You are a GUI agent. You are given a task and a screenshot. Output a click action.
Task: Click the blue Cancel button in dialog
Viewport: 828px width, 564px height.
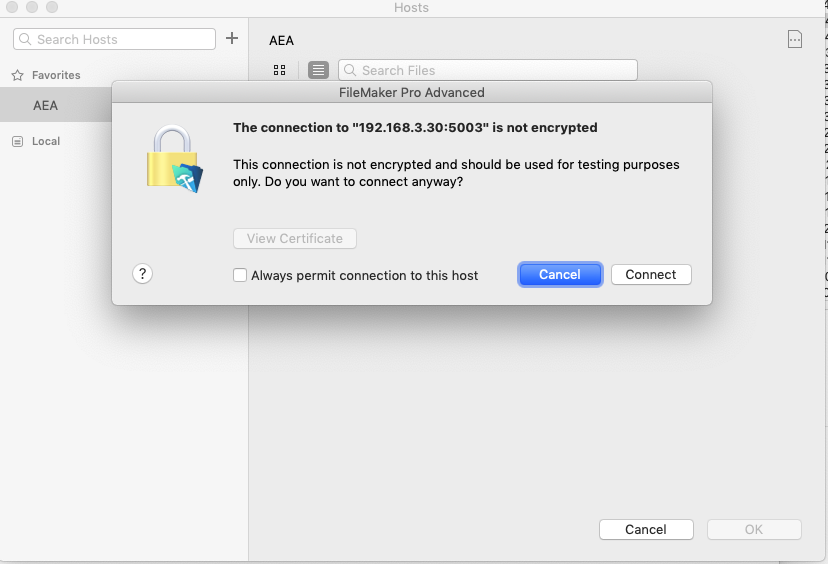[559, 274]
